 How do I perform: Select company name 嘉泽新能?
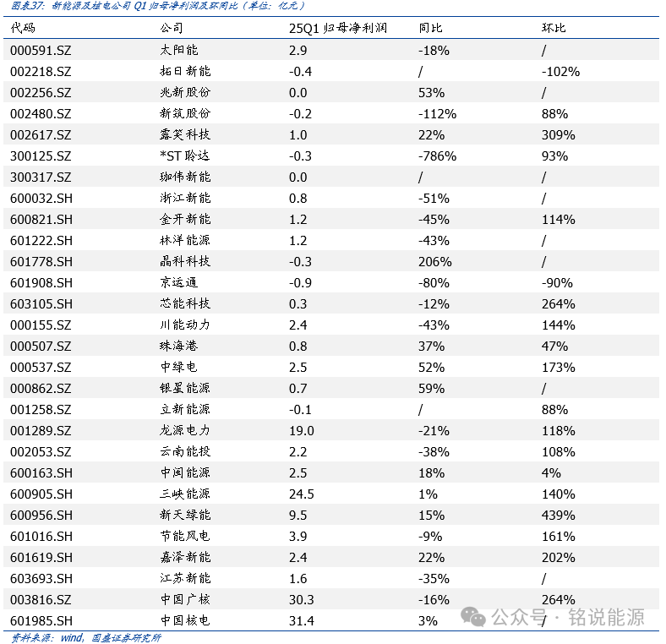tap(185, 557)
